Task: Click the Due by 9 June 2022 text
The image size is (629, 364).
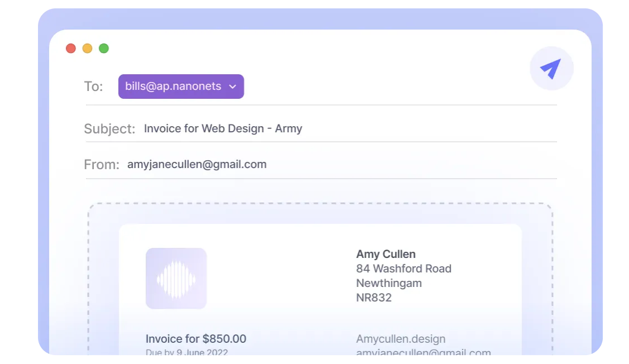Action: 187,352
